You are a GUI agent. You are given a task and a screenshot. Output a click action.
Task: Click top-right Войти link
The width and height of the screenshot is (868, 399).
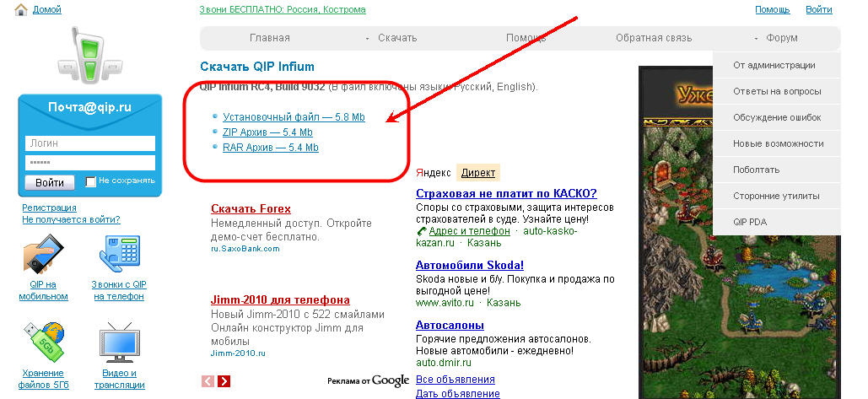coord(819,9)
